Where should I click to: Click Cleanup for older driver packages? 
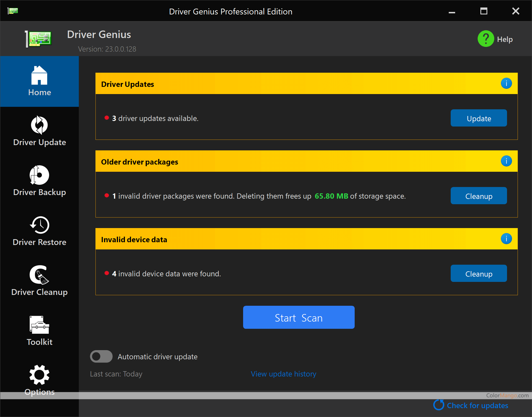479,196
